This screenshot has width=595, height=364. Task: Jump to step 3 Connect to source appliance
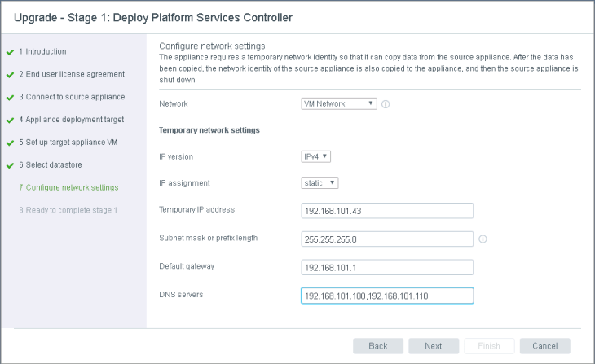click(72, 97)
